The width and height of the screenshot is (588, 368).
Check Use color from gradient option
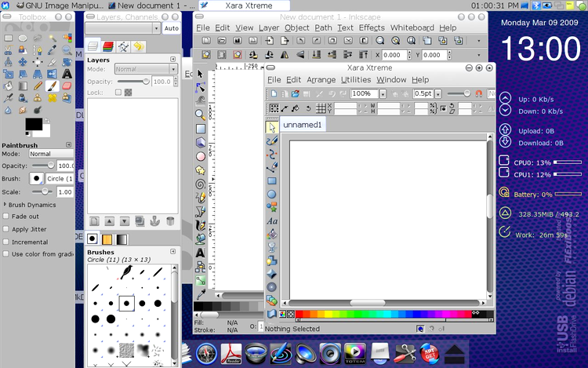(5, 254)
